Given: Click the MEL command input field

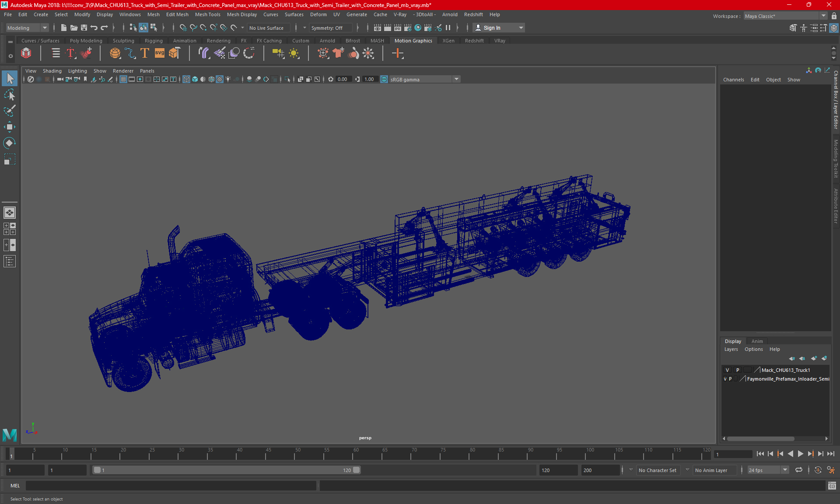Looking at the screenshot, I should (x=171, y=486).
